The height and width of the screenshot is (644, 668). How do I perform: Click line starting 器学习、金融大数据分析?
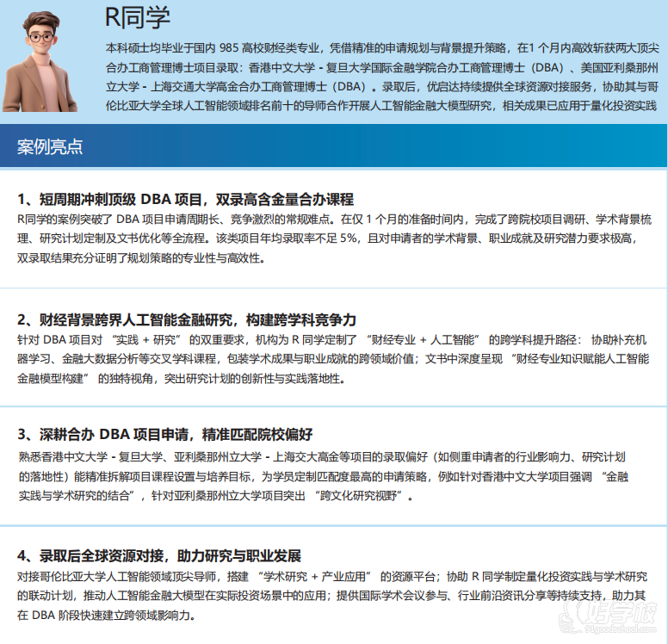(333, 359)
